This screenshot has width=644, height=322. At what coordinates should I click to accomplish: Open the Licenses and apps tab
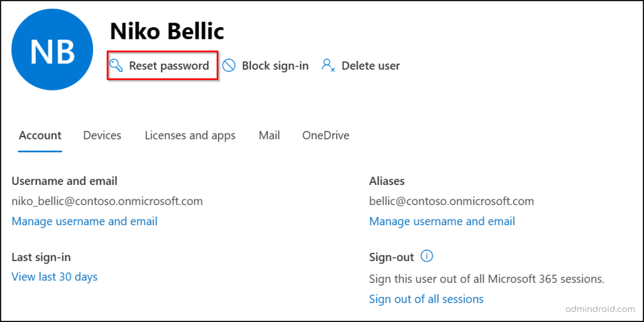(x=190, y=136)
